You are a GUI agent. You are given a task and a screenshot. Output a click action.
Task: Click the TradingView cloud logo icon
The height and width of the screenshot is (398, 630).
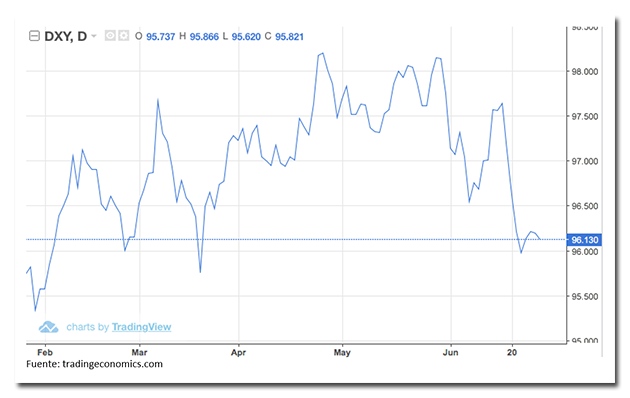pos(48,327)
